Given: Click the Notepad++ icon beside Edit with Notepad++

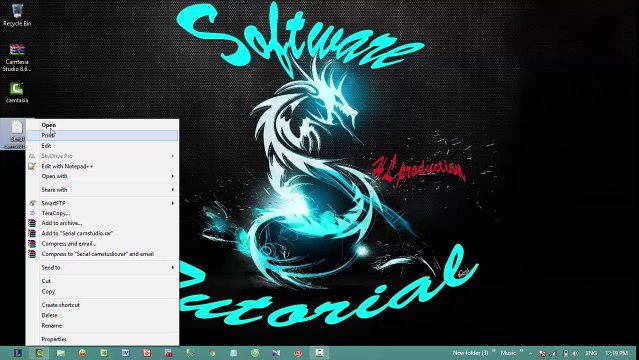Looking at the screenshot, I should pyautogui.click(x=32, y=166).
